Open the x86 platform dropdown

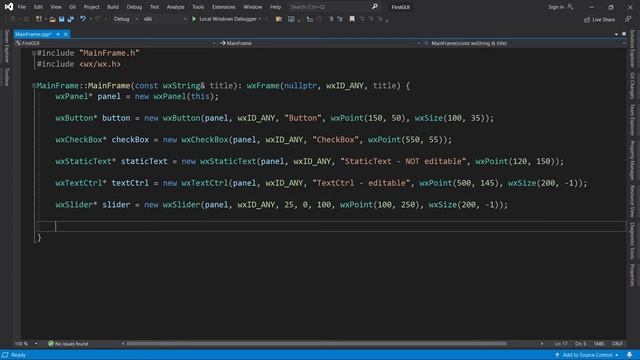point(164,19)
